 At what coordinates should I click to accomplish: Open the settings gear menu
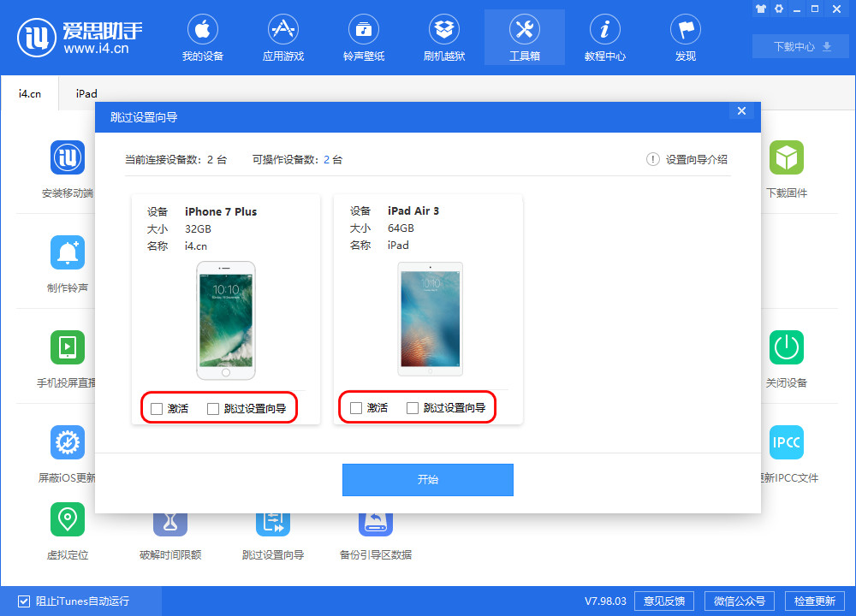pos(779,9)
